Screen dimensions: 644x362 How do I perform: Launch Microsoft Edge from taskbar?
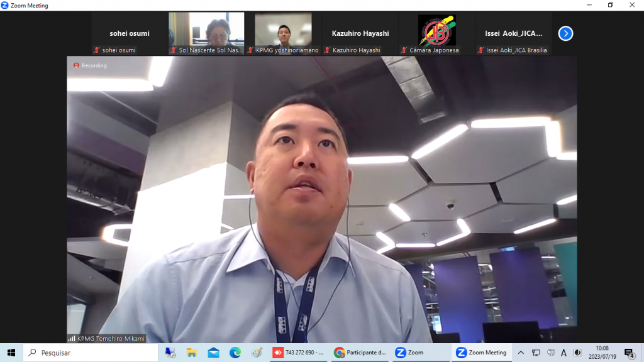click(x=235, y=353)
